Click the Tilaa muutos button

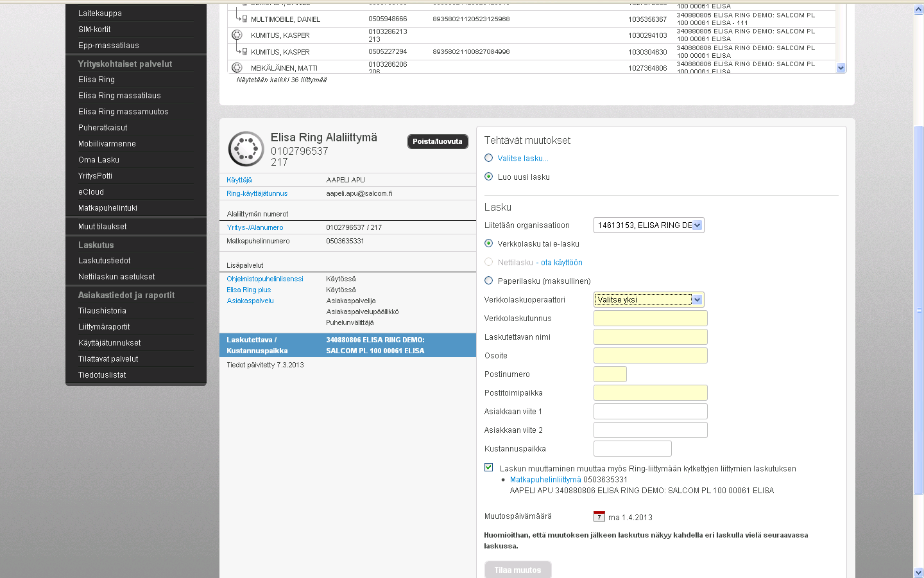coord(518,570)
